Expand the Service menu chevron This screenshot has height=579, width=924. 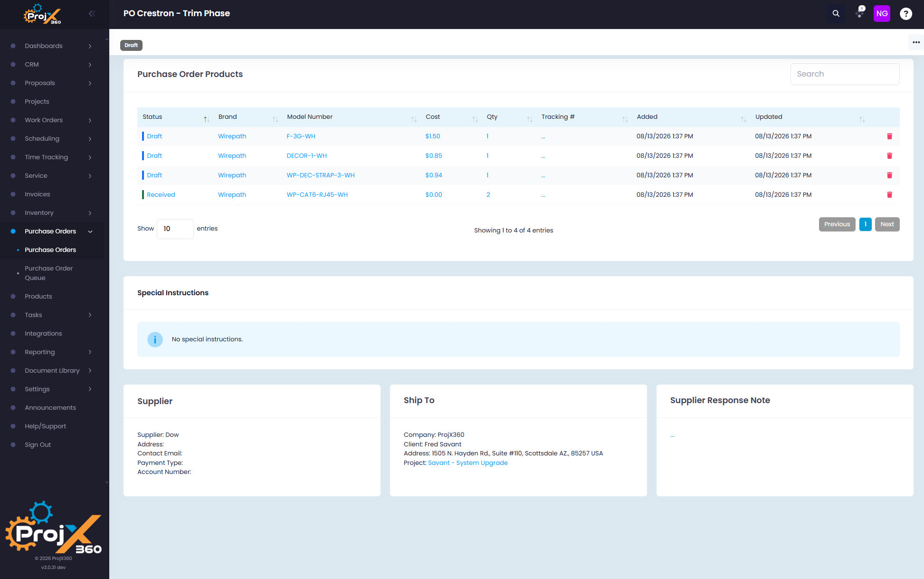point(90,176)
